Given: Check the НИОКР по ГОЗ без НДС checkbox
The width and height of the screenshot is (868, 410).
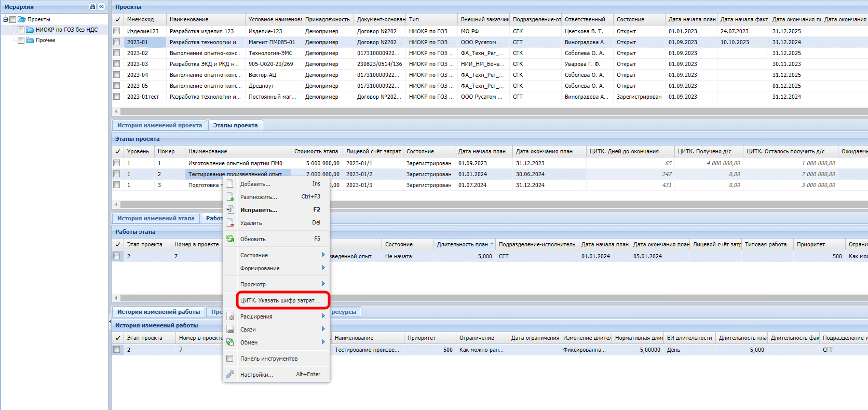Looking at the screenshot, I should tap(21, 30).
